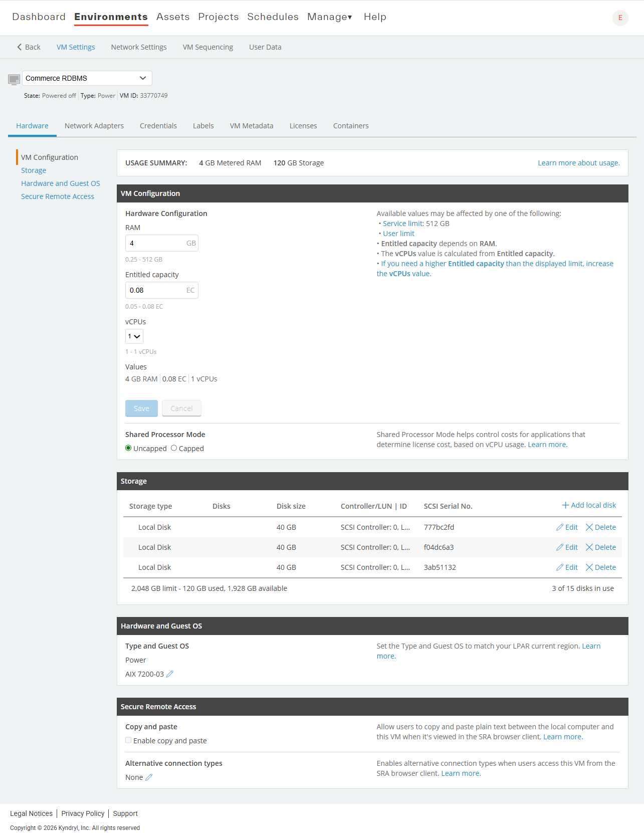644x833 pixels.
Task: Click the user avatar icon "E"
Action: point(620,18)
